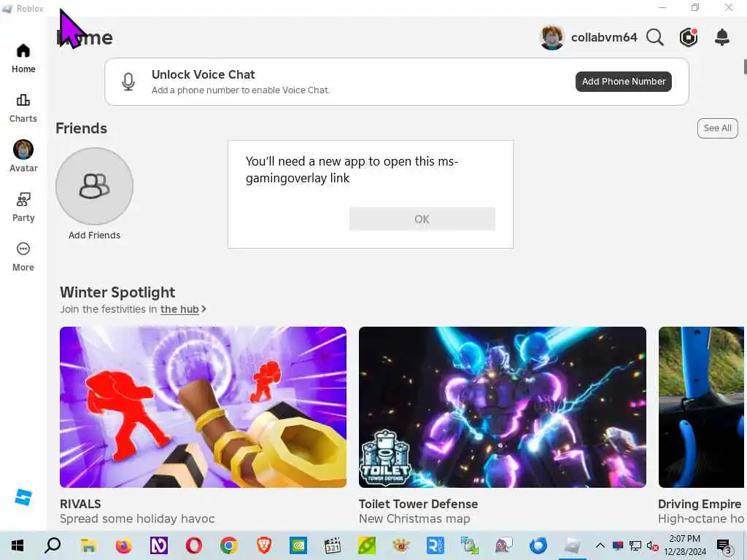Click the collabvm64 profile avatar
747x560 pixels.
pyautogui.click(x=552, y=37)
